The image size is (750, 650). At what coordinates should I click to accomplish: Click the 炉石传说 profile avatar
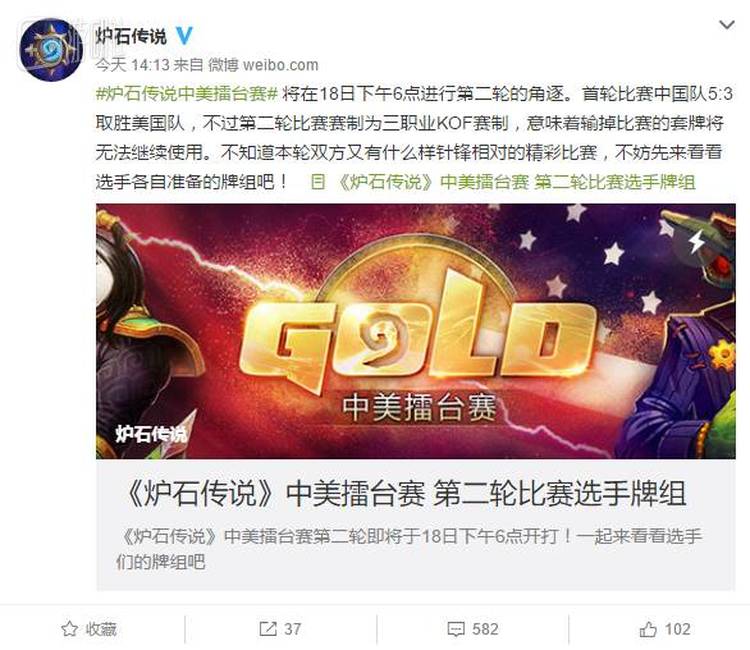point(51,50)
